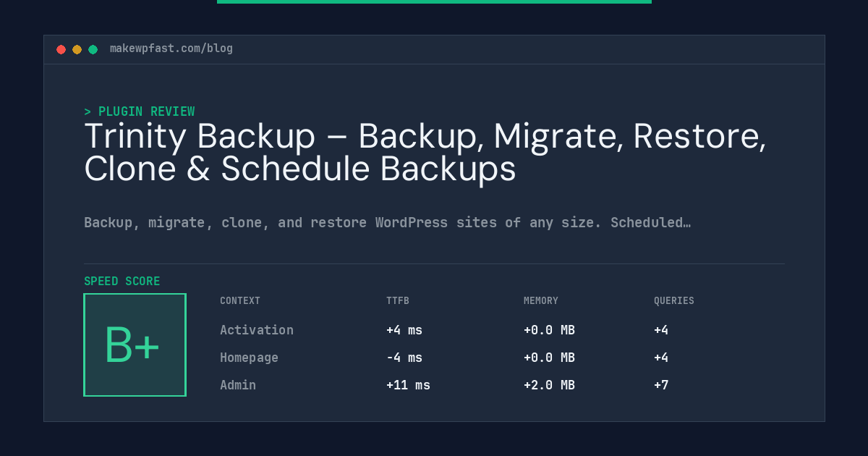Click Admin TTFB value +11 ms
The width and height of the screenshot is (868, 456).
click(x=408, y=385)
